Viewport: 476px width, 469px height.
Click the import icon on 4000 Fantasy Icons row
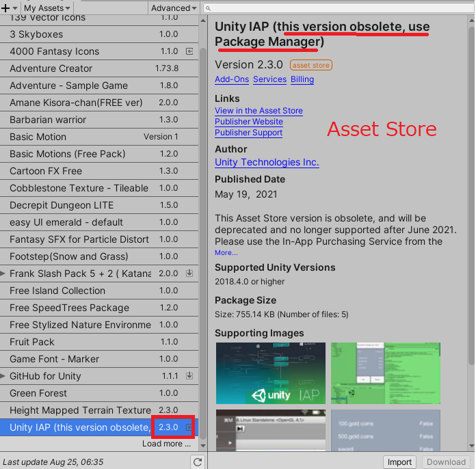pyautogui.click(x=189, y=51)
